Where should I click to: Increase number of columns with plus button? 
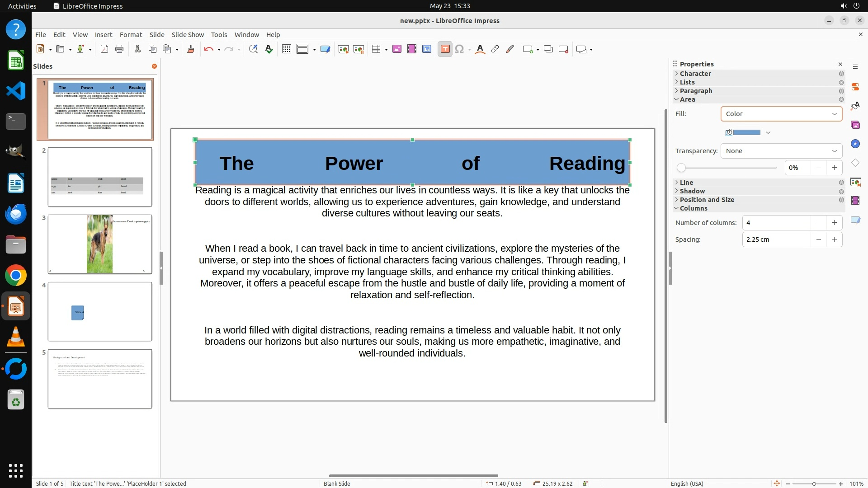pyautogui.click(x=834, y=223)
